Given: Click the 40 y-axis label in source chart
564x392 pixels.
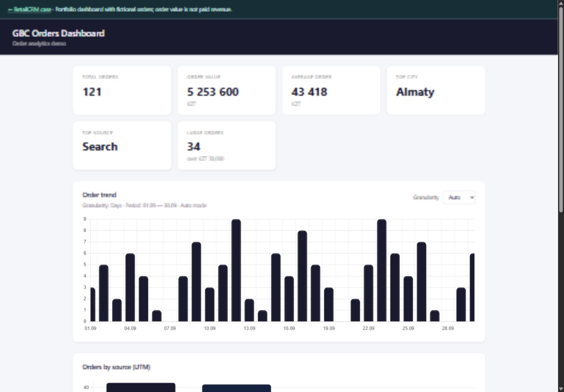Looking at the screenshot, I should (86, 387).
